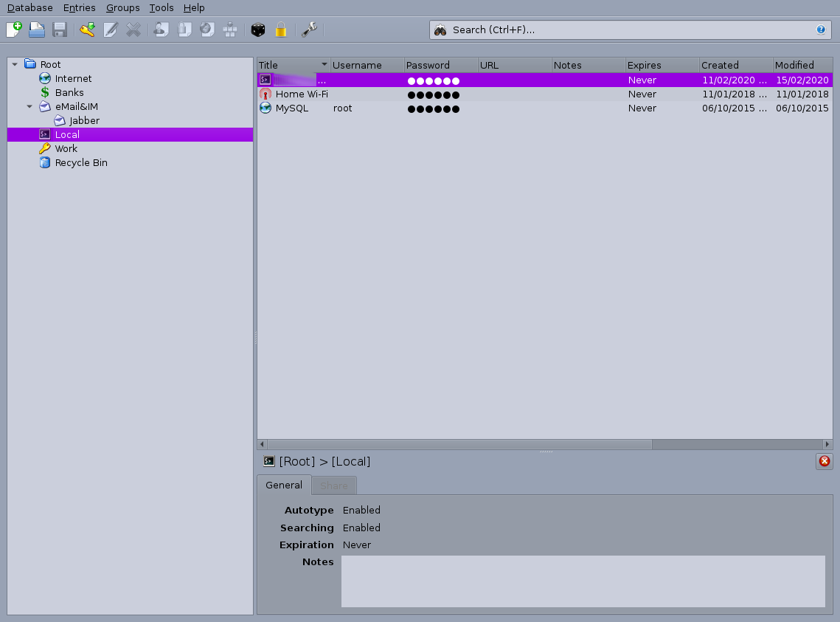The height and width of the screenshot is (622, 840).
Task: Open the password generator dice icon
Action: [x=258, y=30]
